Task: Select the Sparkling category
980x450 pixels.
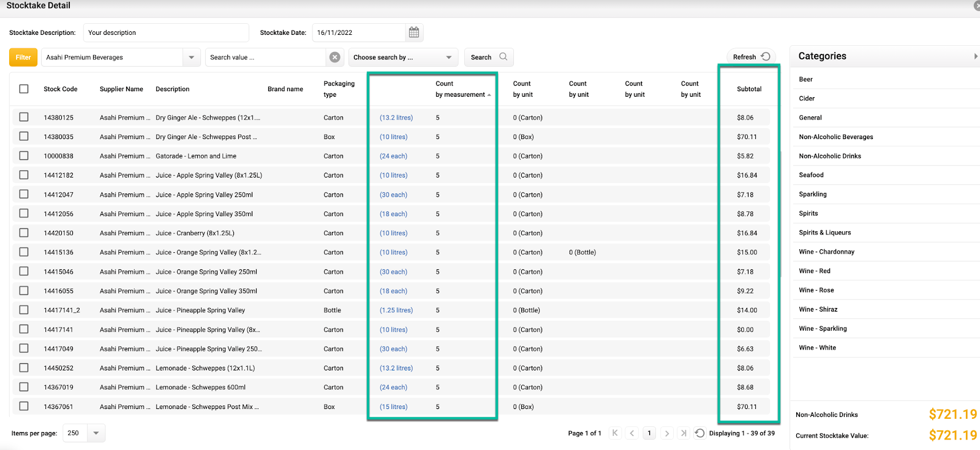Action: 813,194
